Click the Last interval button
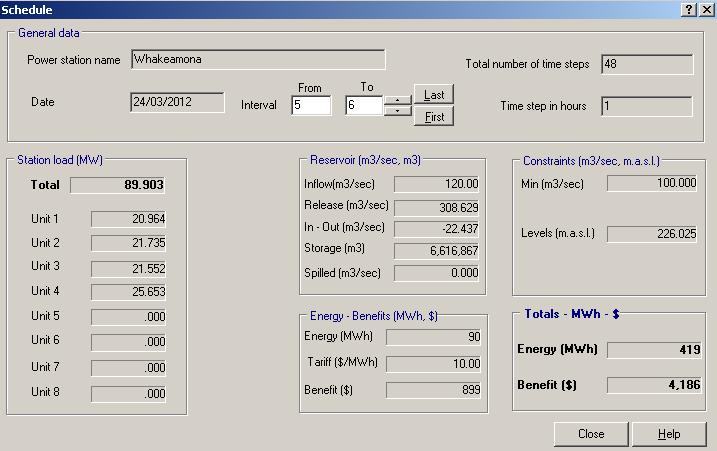The width and height of the screenshot is (717, 451). pos(434,94)
